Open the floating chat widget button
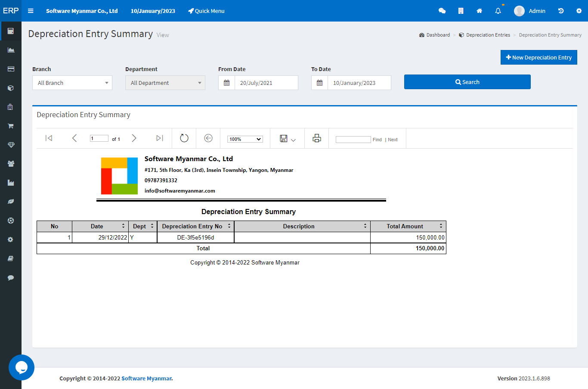 pos(22,367)
